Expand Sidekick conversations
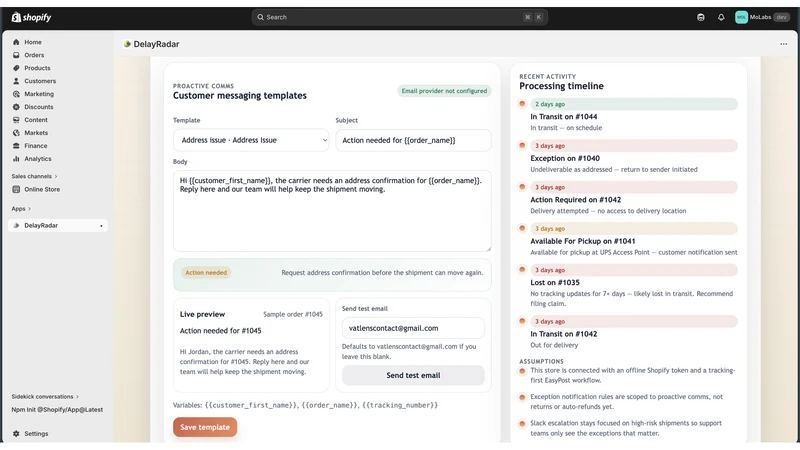800x450 pixels. tap(45, 396)
